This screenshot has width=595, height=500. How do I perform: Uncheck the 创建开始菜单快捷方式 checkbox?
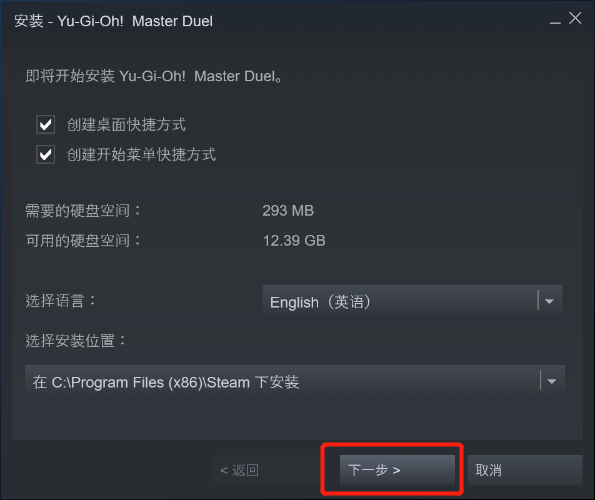tap(46, 154)
